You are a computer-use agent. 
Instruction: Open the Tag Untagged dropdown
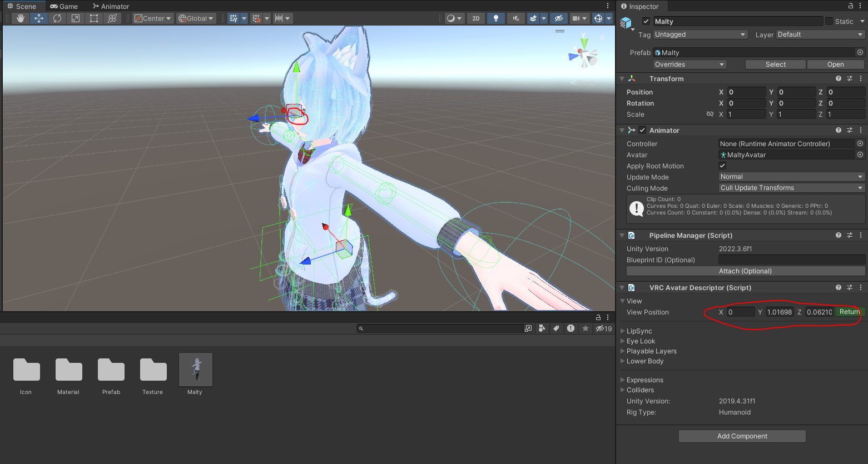(700, 34)
